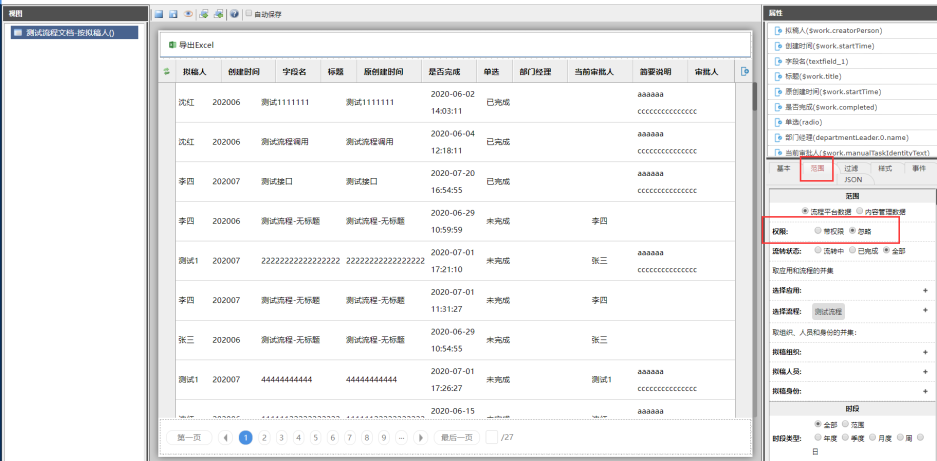937x461 pixels.
Task: Click the blue help question-mark icon
Action: [234, 15]
